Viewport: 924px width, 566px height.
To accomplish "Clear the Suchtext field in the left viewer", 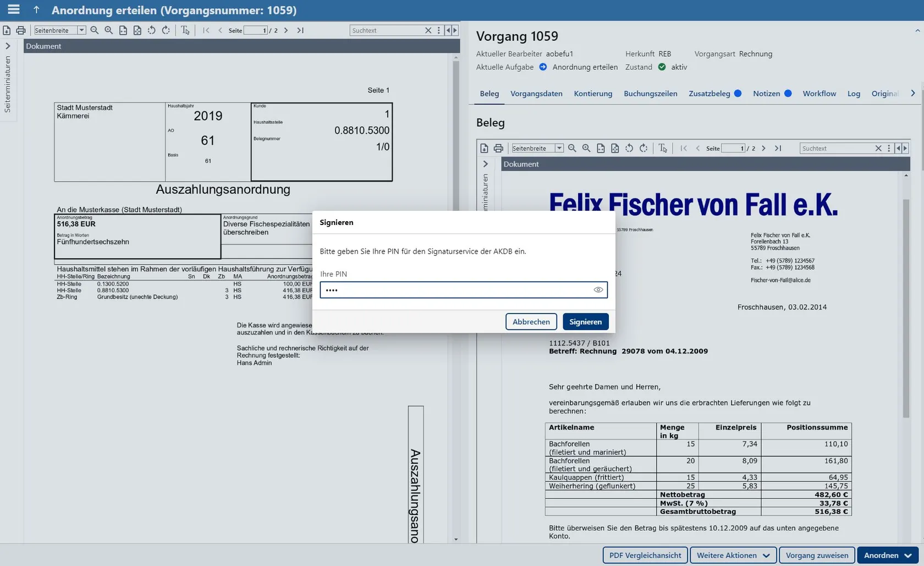I will (x=428, y=30).
